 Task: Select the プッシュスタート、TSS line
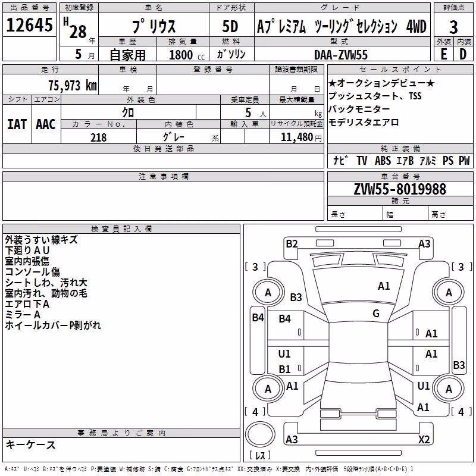pos(375,96)
